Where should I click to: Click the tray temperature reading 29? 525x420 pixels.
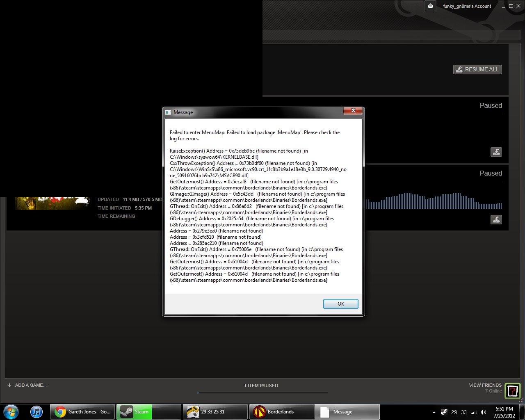point(454,412)
